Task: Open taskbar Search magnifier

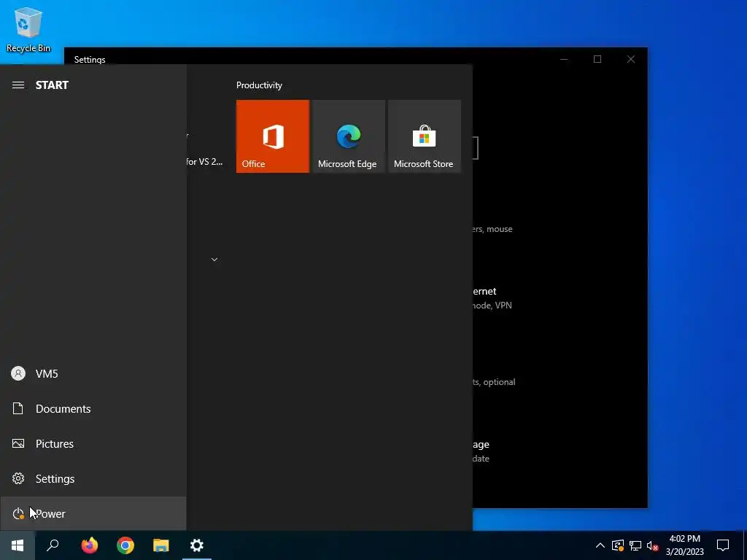Action: [x=53, y=545]
